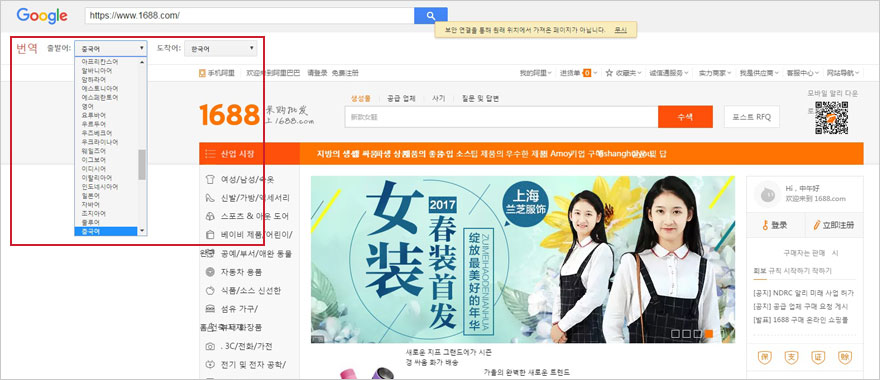
Task: Click the 표시 link in the yellow notice
Action: 620,30
